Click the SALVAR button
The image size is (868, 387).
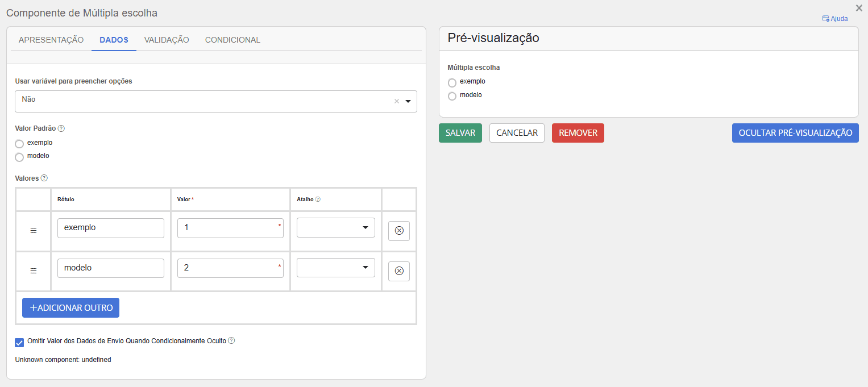(x=460, y=133)
